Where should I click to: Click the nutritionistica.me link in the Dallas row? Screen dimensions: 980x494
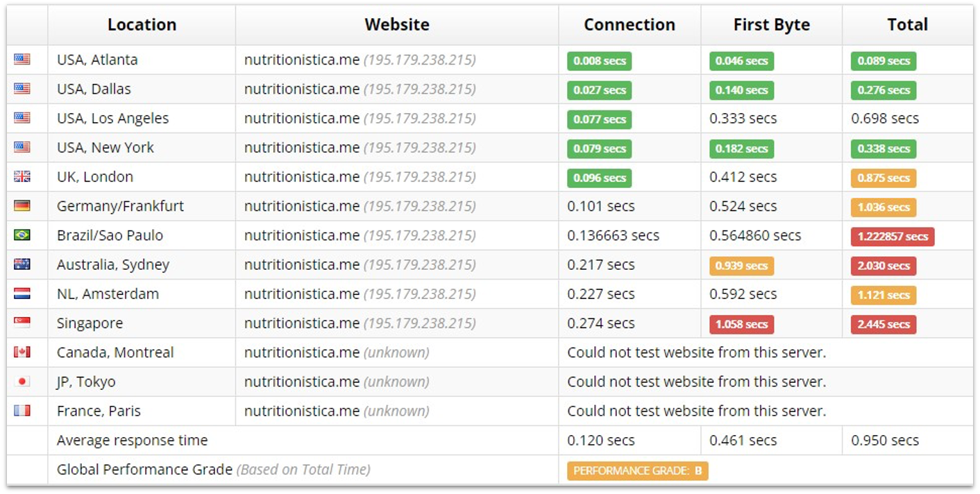pyautogui.click(x=301, y=90)
